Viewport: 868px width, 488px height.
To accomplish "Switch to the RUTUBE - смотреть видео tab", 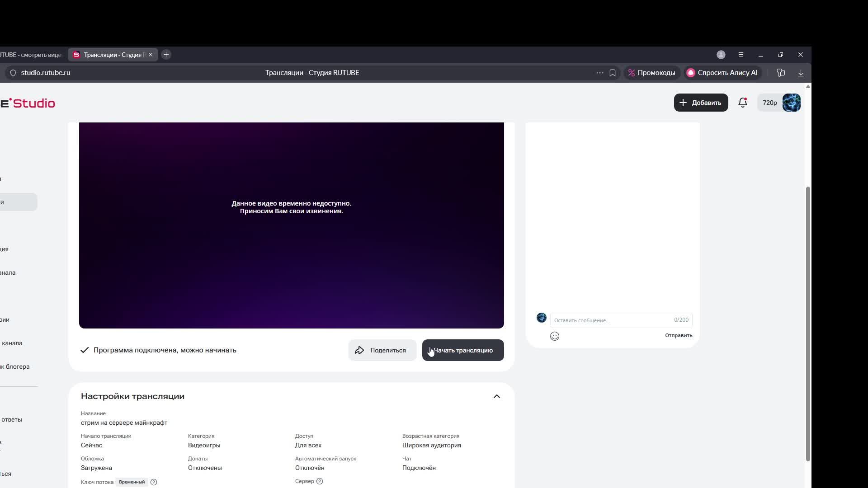I will click(x=32, y=55).
